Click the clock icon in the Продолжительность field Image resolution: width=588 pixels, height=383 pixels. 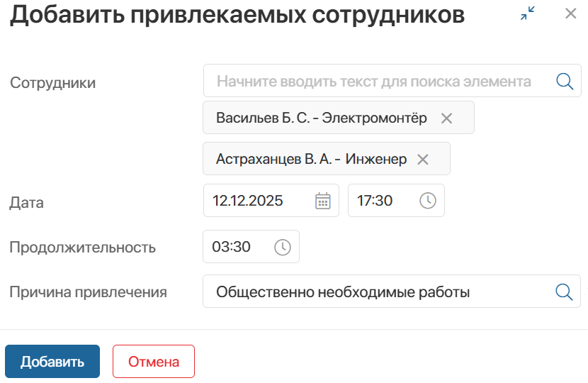282,247
